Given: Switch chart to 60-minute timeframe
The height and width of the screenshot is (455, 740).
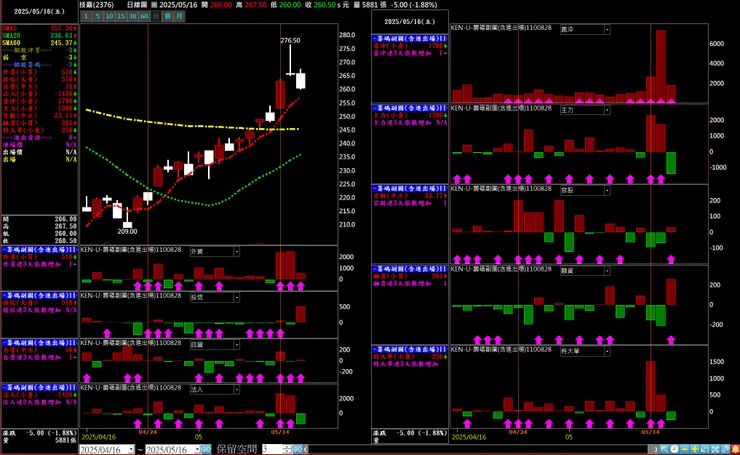Looking at the screenshot, I should click(x=144, y=16).
